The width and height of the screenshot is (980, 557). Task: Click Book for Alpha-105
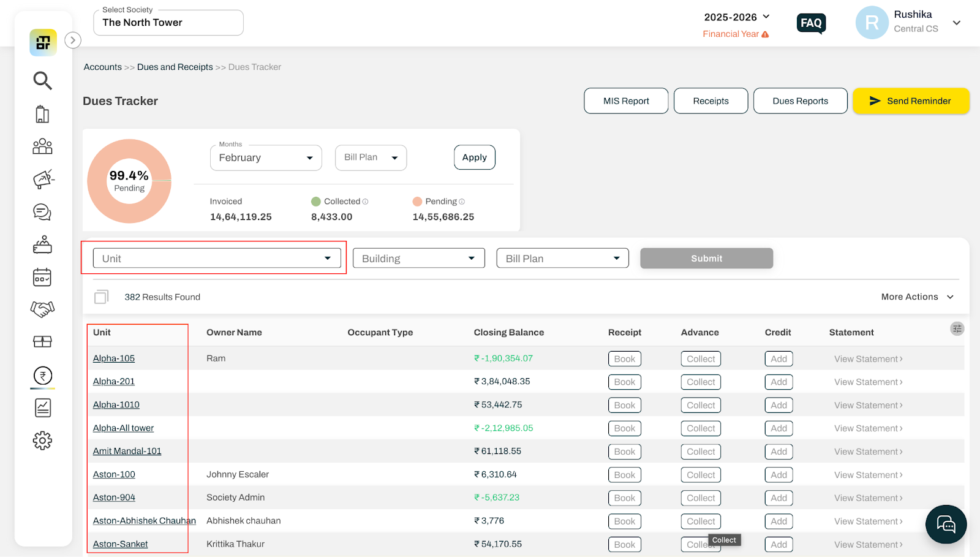pos(625,359)
